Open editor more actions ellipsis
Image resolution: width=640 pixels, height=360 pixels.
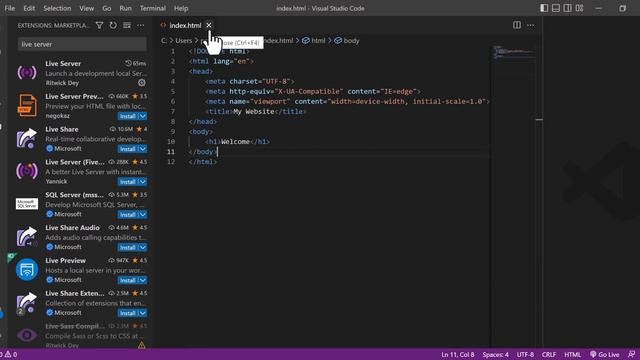coord(530,25)
